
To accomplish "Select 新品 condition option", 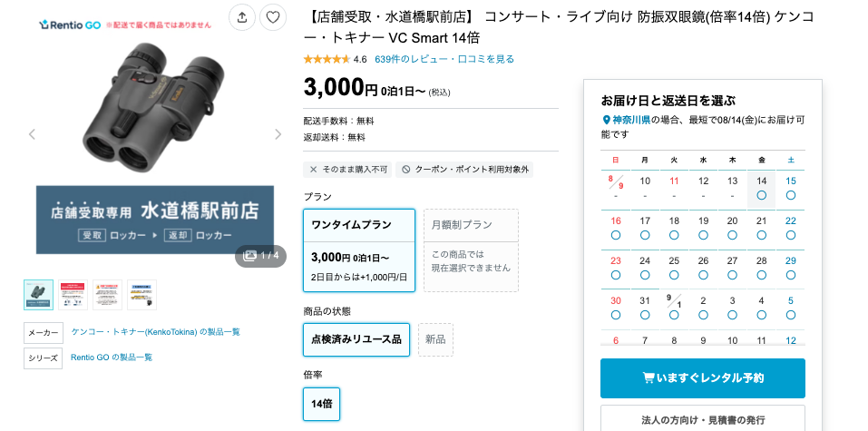I will point(435,339).
